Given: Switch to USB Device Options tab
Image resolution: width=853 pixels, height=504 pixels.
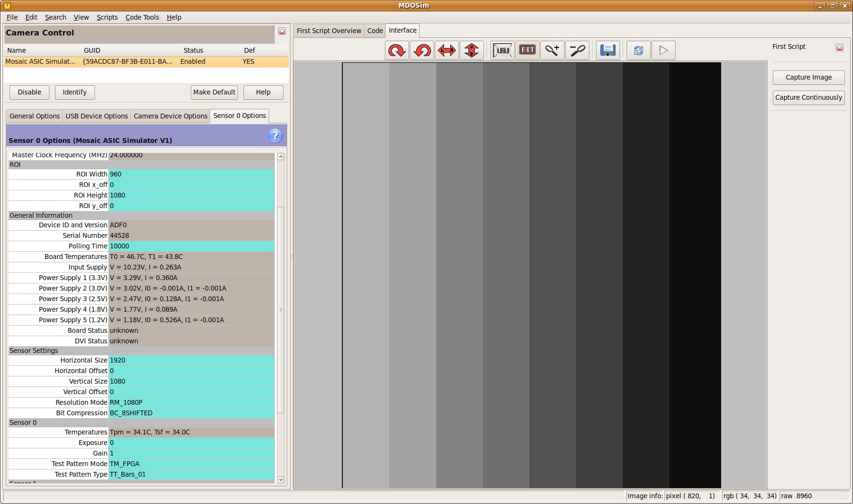Looking at the screenshot, I should [97, 116].
